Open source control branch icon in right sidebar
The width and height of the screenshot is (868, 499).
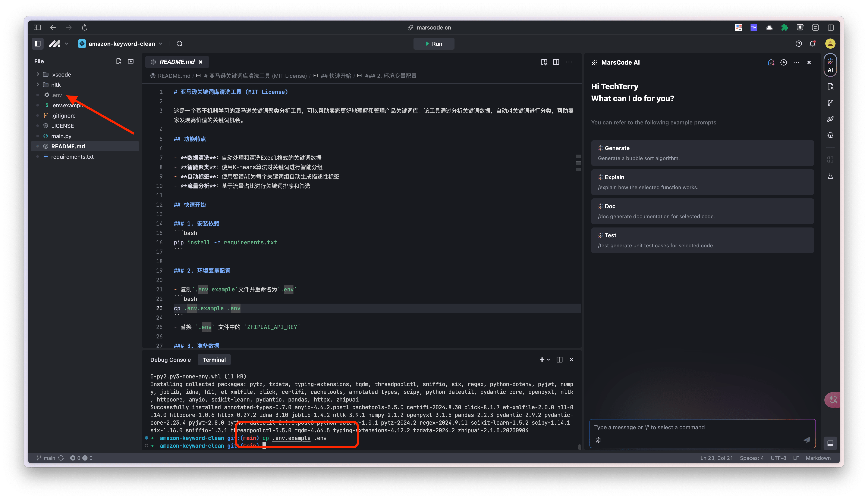pyautogui.click(x=830, y=103)
